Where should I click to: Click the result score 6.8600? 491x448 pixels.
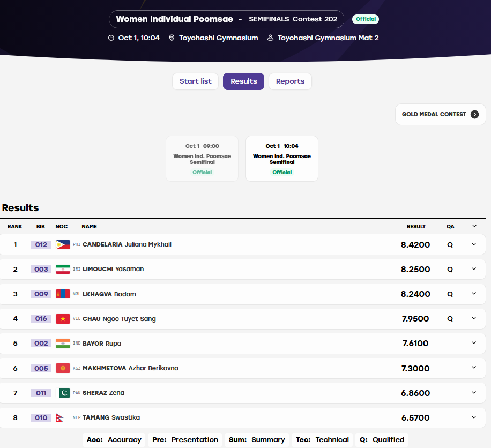coord(415,393)
